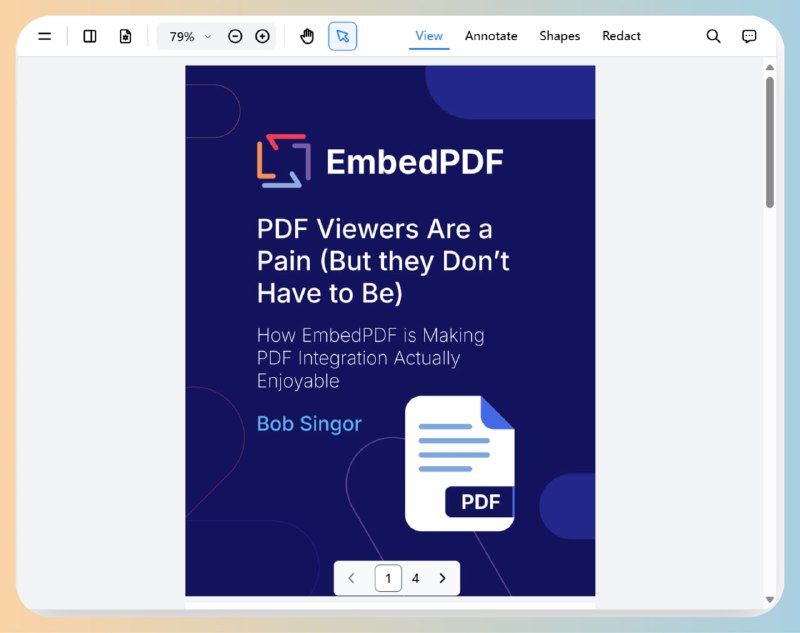Zoom out with the minus icon
This screenshot has width=800, height=633.
pyautogui.click(x=235, y=36)
